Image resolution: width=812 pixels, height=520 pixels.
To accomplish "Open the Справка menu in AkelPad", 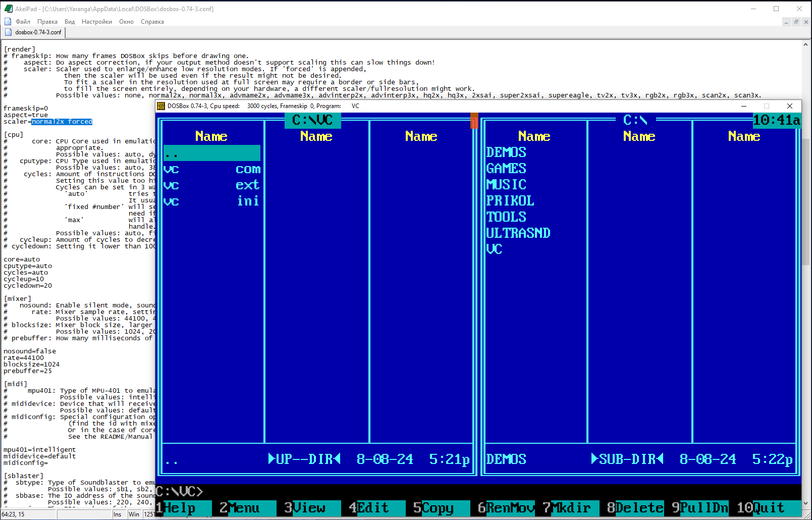I will click(152, 22).
